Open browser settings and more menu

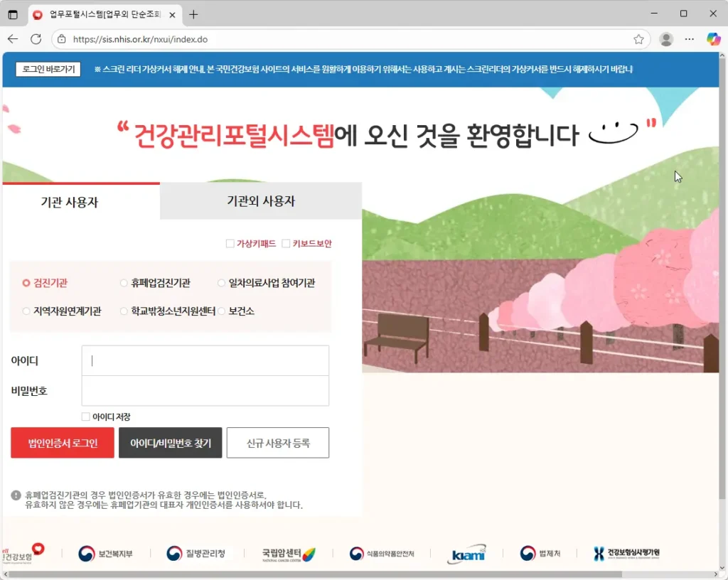pyautogui.click(x=689, y=39)
